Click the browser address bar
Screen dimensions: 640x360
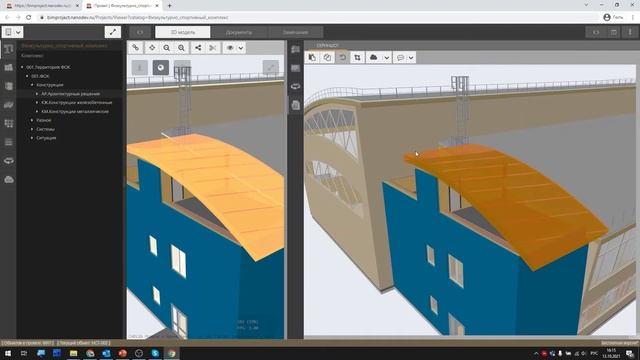point(318,18)
